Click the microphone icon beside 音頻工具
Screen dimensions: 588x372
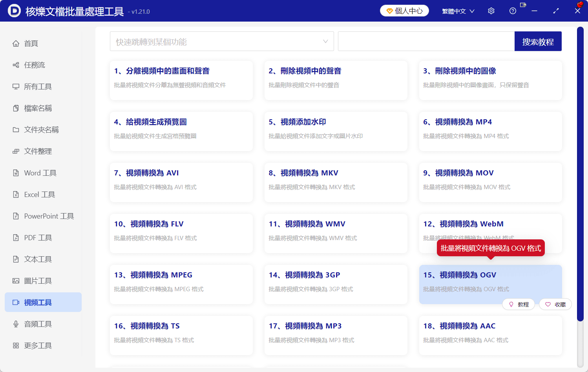pos(16,324)
